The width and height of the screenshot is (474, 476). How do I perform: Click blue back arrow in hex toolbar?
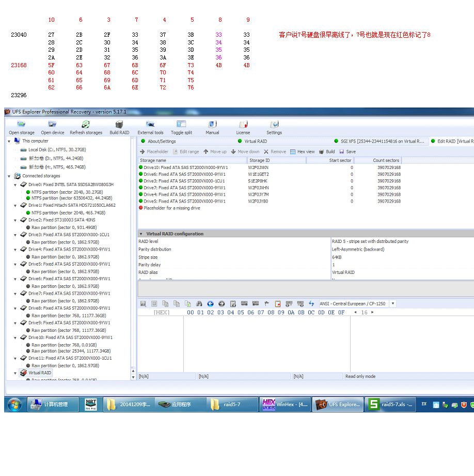210,303
